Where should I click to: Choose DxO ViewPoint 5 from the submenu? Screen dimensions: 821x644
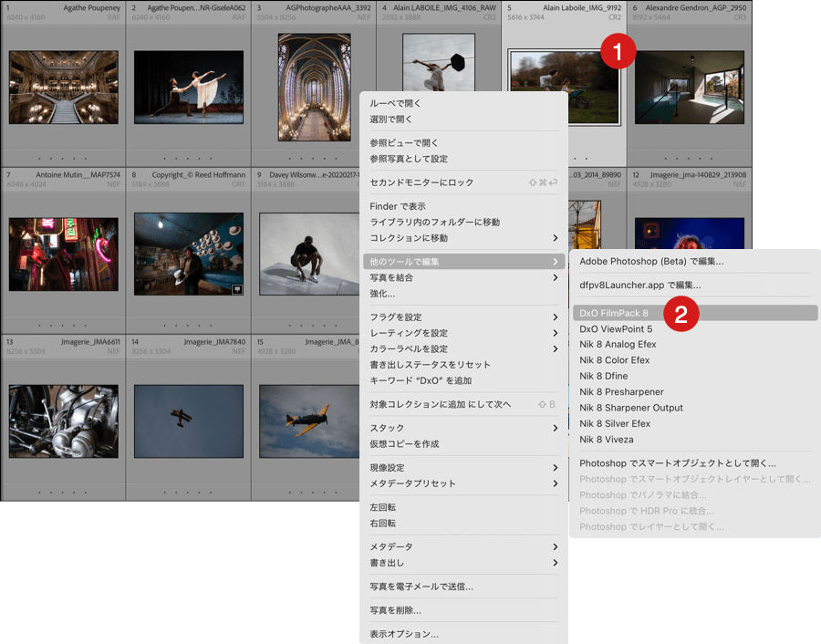tap(616, 329)
